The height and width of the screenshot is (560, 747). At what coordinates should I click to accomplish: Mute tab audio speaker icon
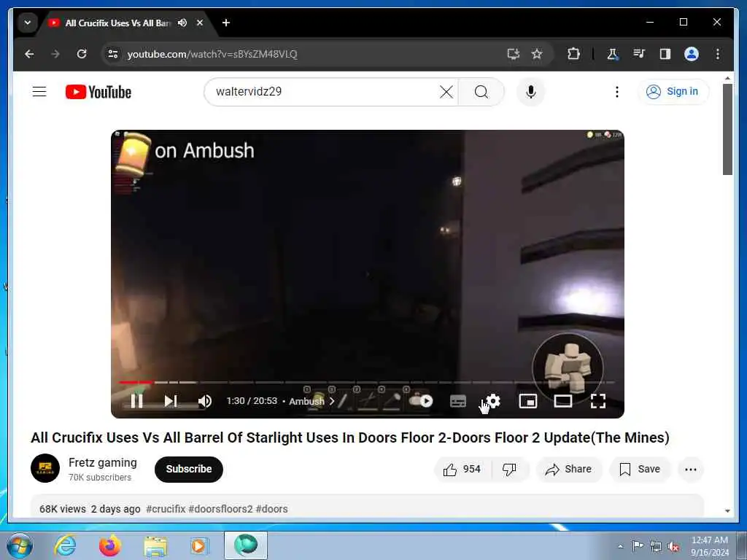pos(182,23)
